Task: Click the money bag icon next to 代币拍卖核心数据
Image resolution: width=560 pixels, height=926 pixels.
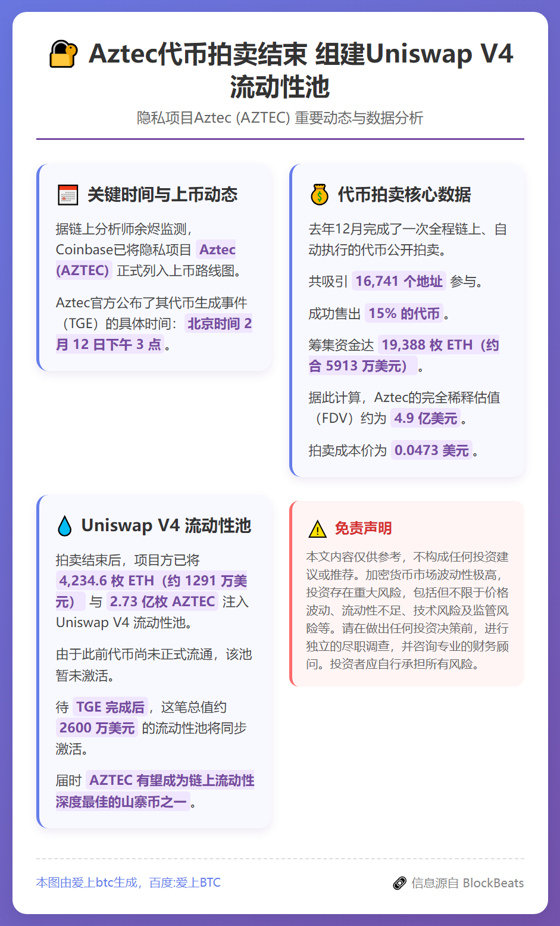Action: [320, 195]
